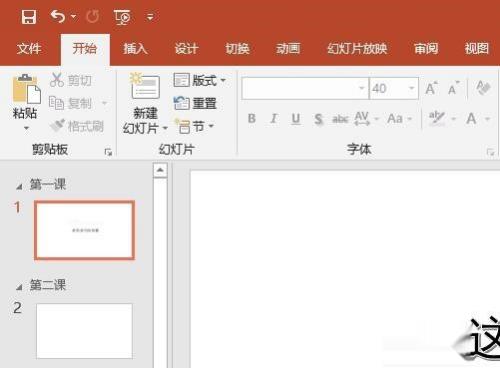Switch to 幻灯片放映 tab
This screenshot has height=368, width=500.
(x=357, y=49)
